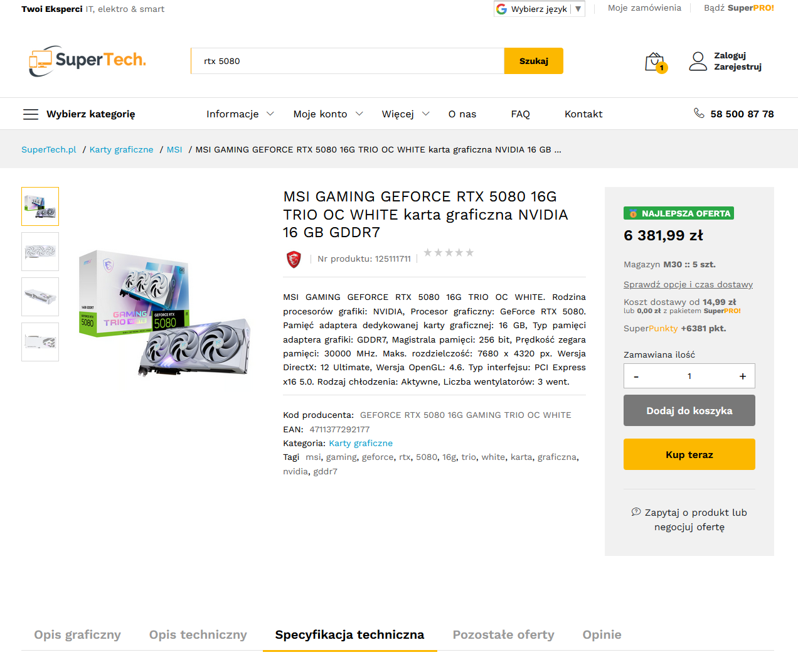Screen dimensions: 798x672
Task: Click the SuperTech logo
Action: pyautogui.click(x=87, y=61)
